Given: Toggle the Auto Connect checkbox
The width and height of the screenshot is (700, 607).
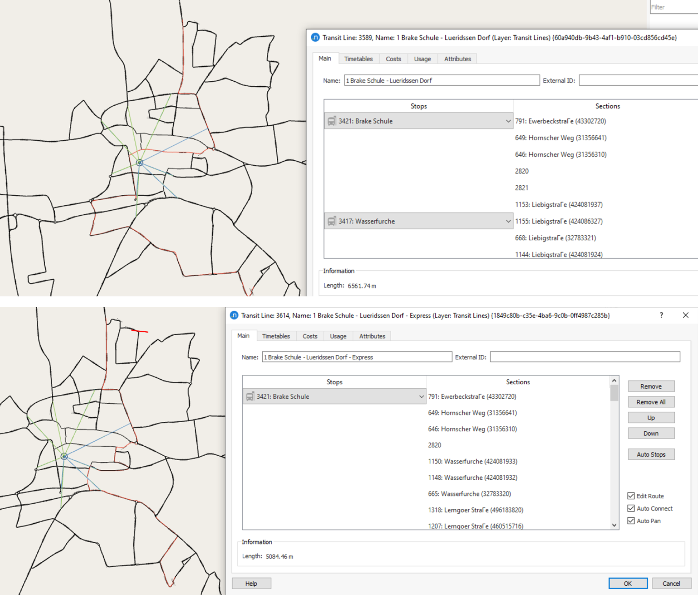Looking at the screenshot, I should coord(631,508).
